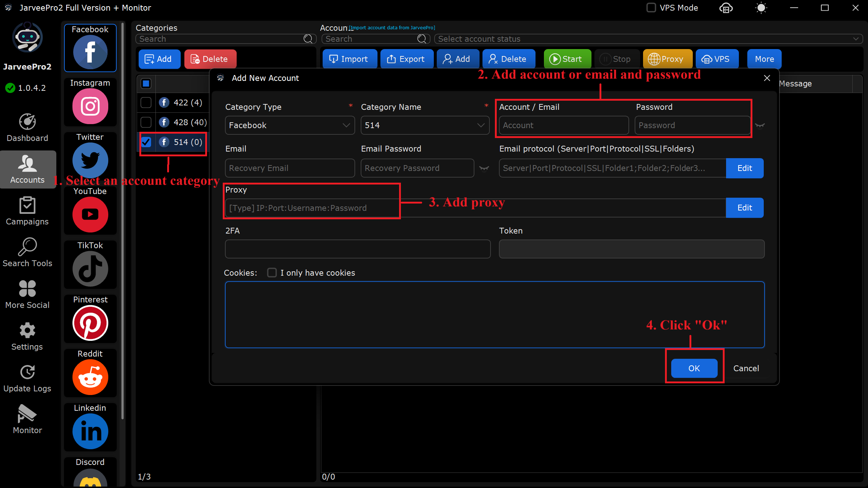Click Edit next to Proxy field
868x488 pixels.
[744, 208]
